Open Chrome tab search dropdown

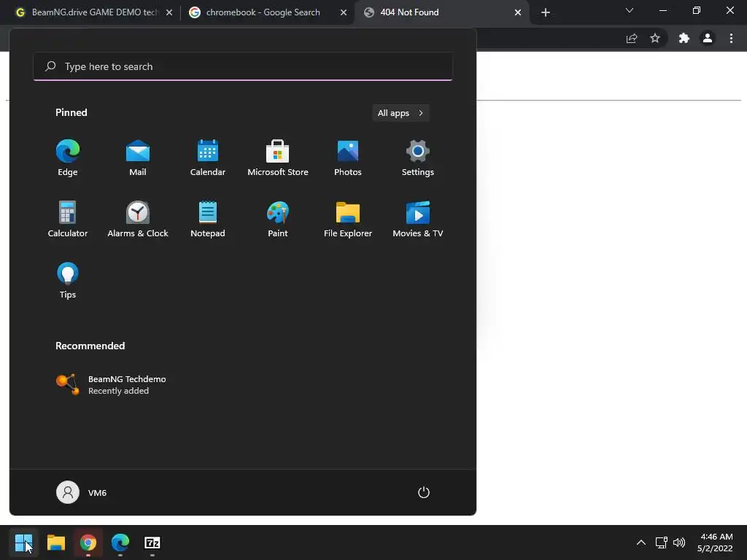[x=630, y=10]
